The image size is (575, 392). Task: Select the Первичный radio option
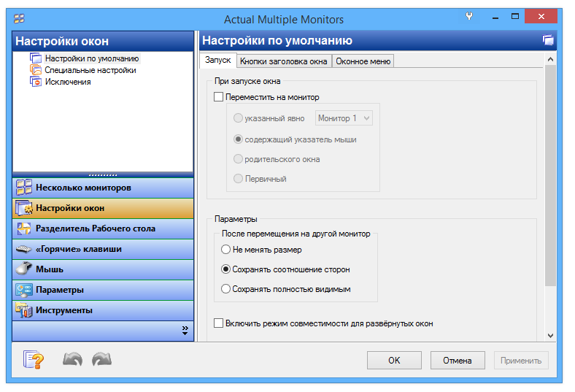click(239, 179)
